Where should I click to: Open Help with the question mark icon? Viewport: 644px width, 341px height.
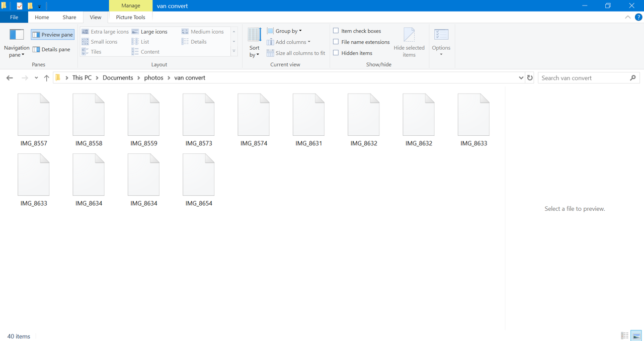click(638, 17)
